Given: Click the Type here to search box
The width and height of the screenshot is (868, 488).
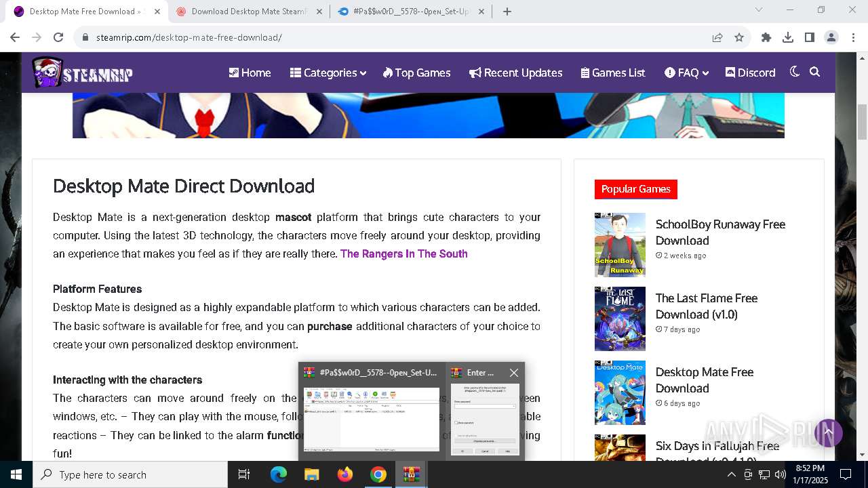Looking at the screenshot, I should tap(130, 474).
